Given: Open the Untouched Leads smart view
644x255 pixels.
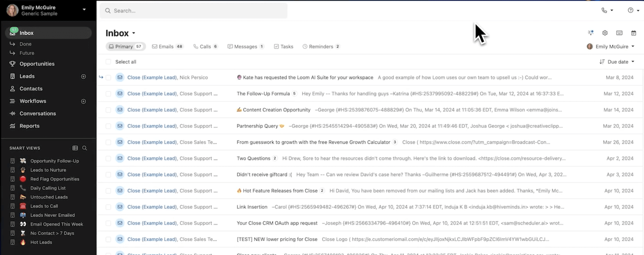Looking at the screenshot, I should coord(49,197).
